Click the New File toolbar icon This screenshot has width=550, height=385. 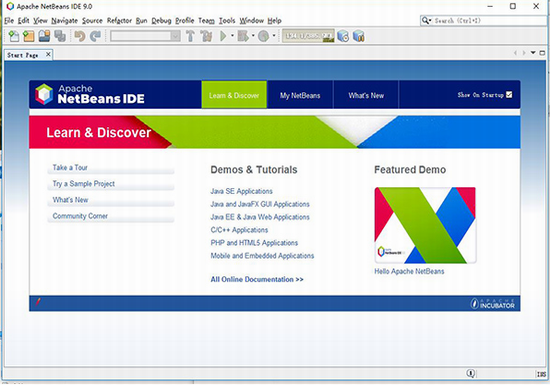(x=14, y=36)
